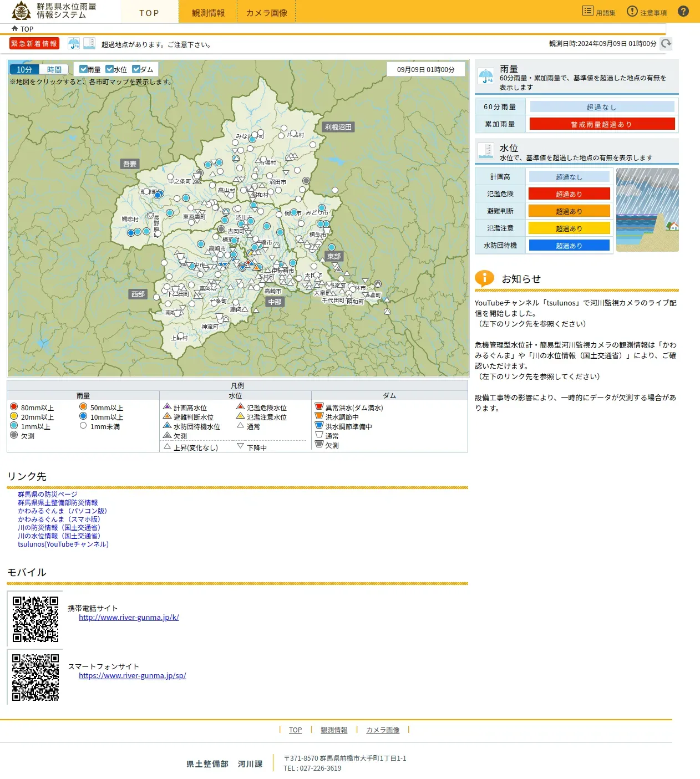Image resolution: width=700 pixels, height=779 pixels.
Task: Click the 計画高水位 purple triangle icon
Action: tap(167, 406)
